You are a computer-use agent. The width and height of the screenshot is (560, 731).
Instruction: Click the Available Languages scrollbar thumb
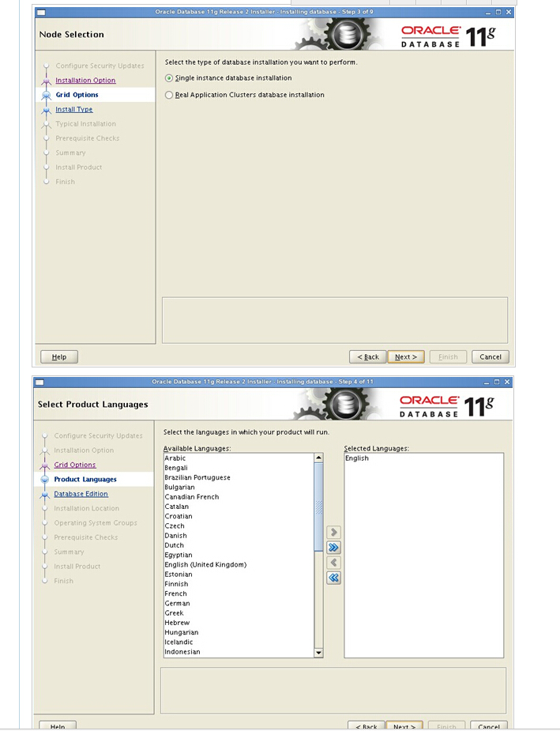pos(318,507)
